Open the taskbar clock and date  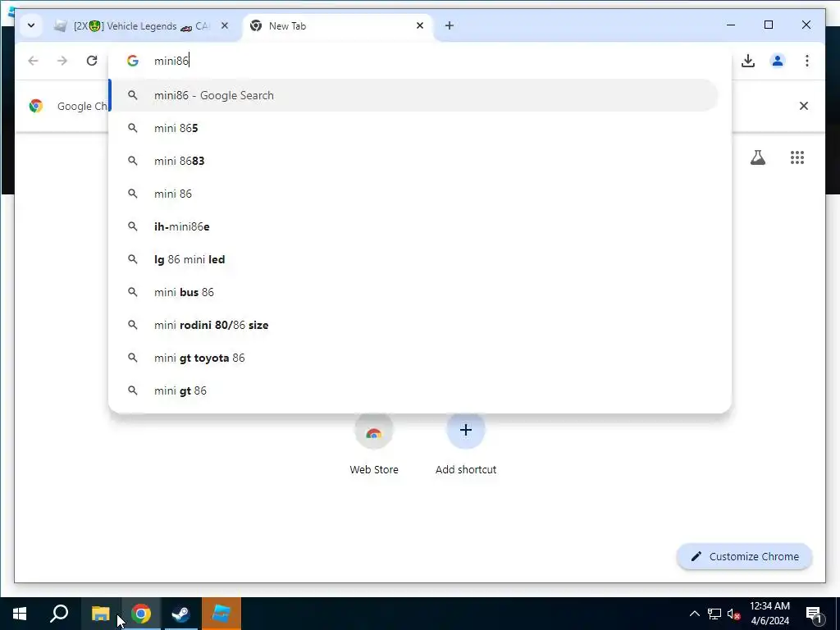[769, 614]
